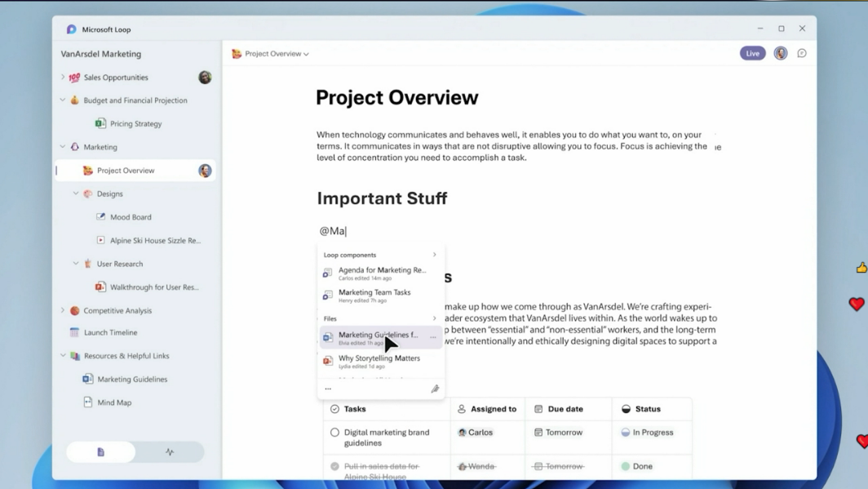Screen dimensions: 868x489
Task: Expand the Loop components category arrow
Action: pos(435,255)
